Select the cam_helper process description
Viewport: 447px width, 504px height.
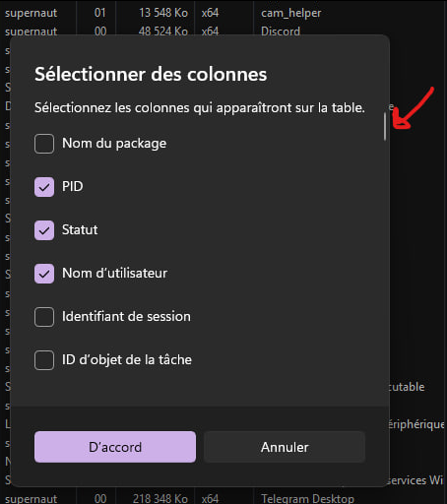coord(290,13)
